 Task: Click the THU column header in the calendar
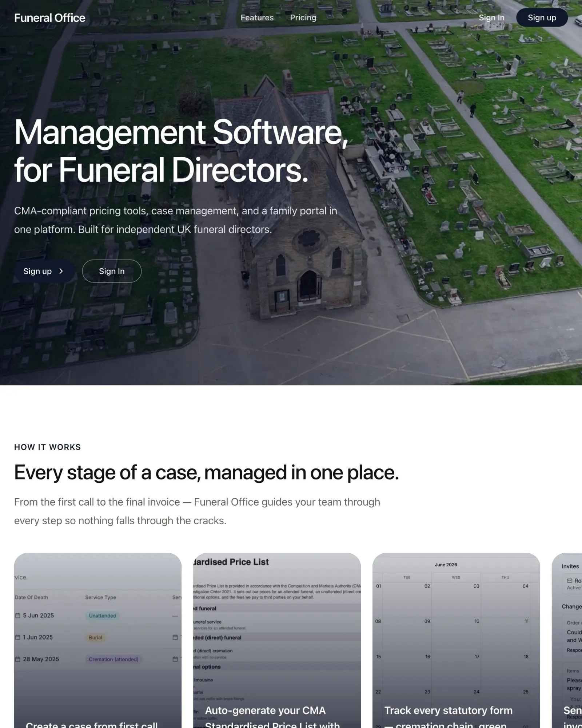[505, 577]
